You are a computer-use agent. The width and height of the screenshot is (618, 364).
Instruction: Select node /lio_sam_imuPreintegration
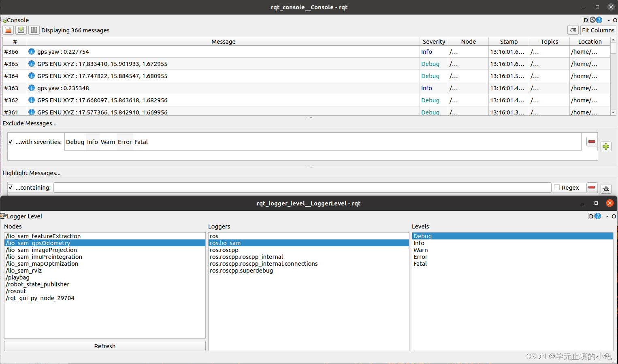click(x=105, y=257)
